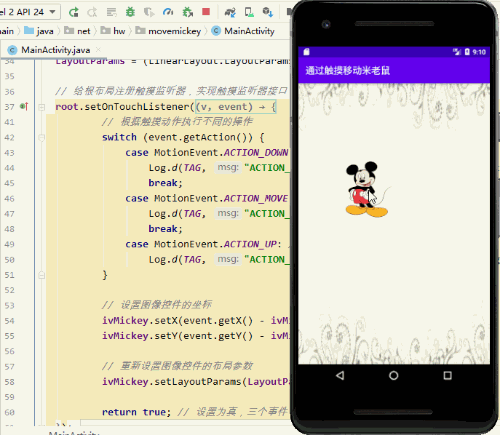Click the Apply Code Changes icon
This screenshot has height=435, width=500.
click(x=112, y=12)
